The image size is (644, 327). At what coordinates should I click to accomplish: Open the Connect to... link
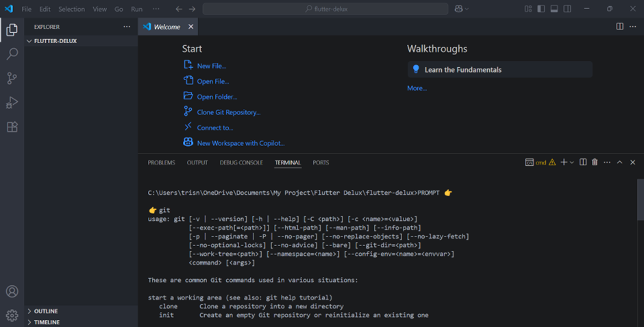pyautogui.click(x=215, y=128)
